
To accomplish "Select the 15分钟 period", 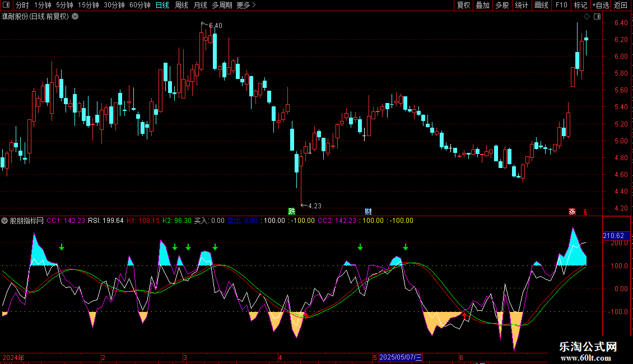I will coord(88,5).
